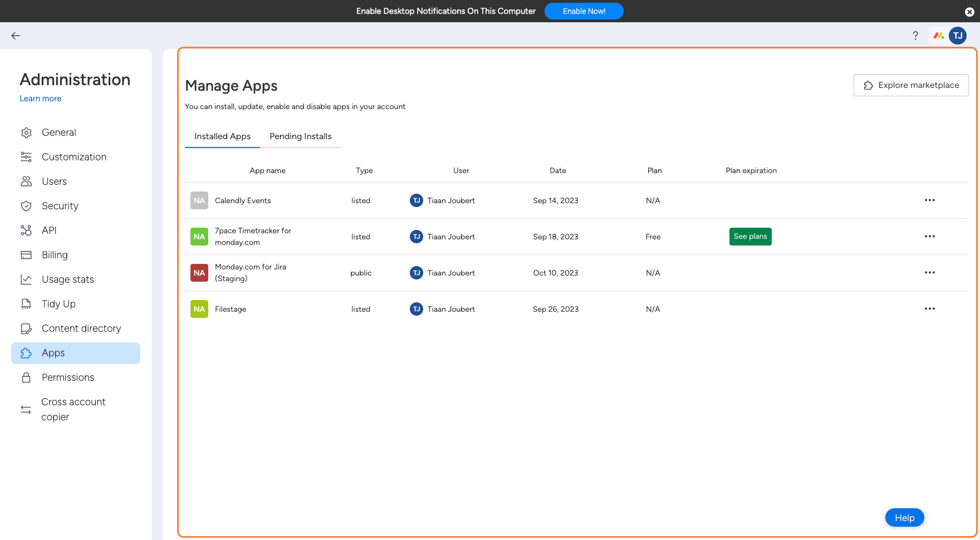Click See plans button

(x=750, y=237)
